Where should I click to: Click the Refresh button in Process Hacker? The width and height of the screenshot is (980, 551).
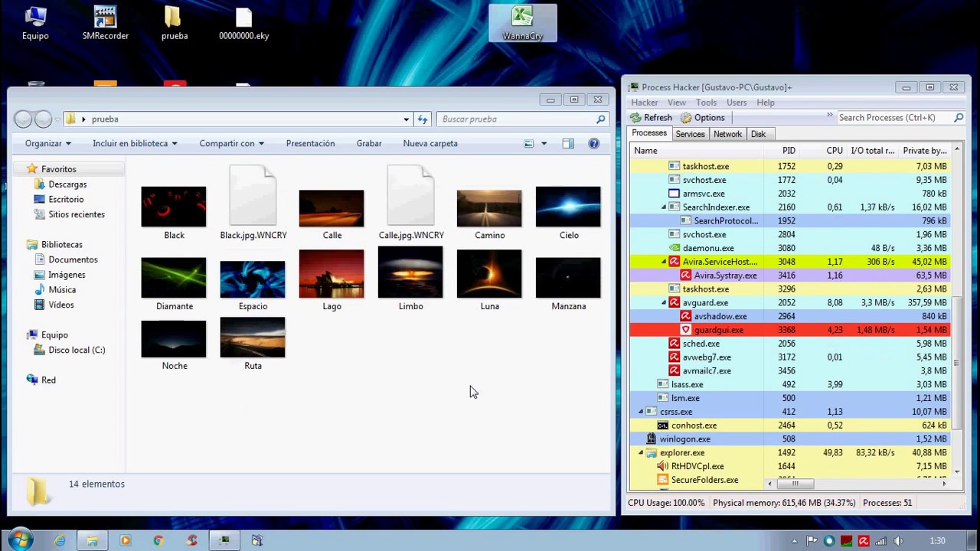click(651, 118)
